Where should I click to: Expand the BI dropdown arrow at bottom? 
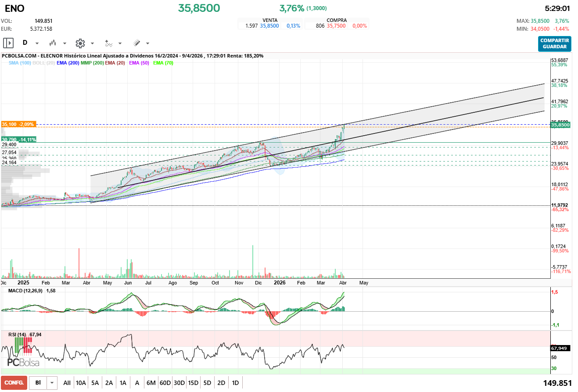coord(52,383)
